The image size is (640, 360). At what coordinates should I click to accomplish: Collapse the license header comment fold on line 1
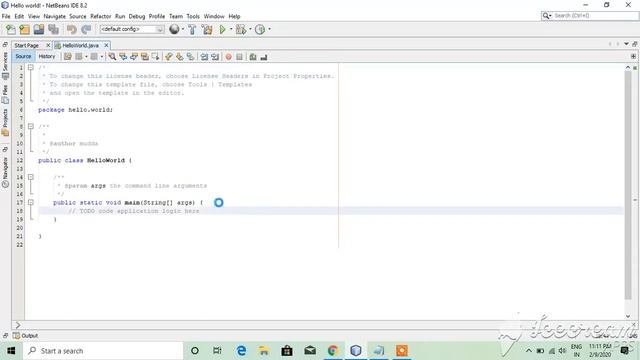(31, 67)
